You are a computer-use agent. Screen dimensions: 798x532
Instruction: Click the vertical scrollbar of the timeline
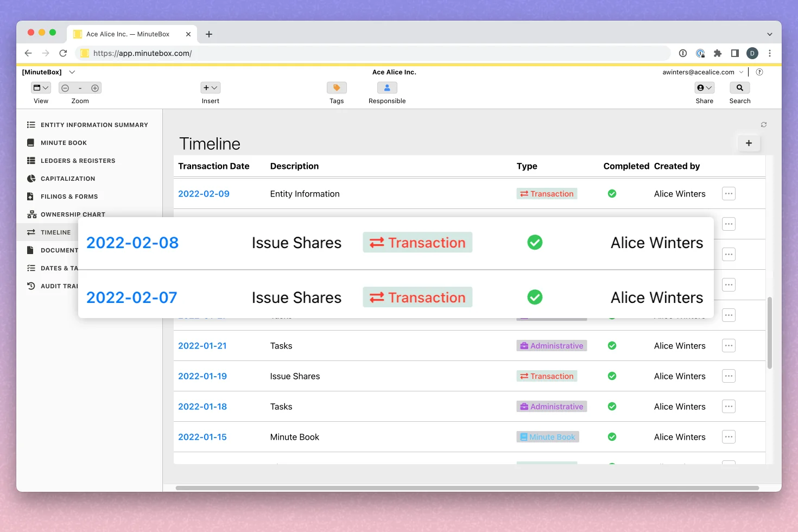pos(769,332)
